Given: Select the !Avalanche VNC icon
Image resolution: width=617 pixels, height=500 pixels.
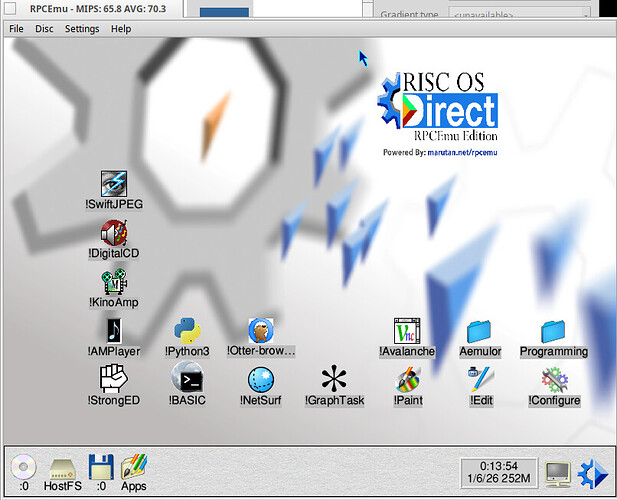Looking at the screenshot, I should tap(407, 330).
